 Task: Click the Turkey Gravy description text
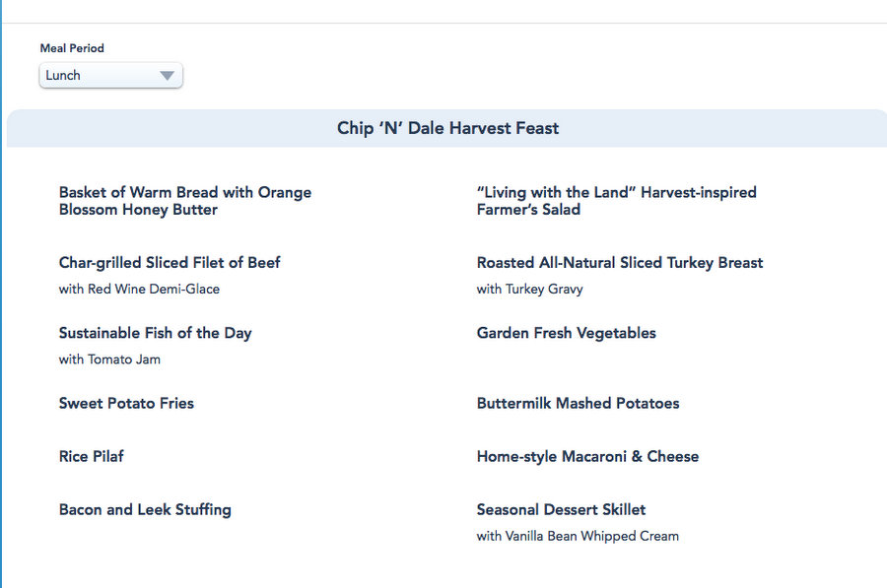coord(529,290)
